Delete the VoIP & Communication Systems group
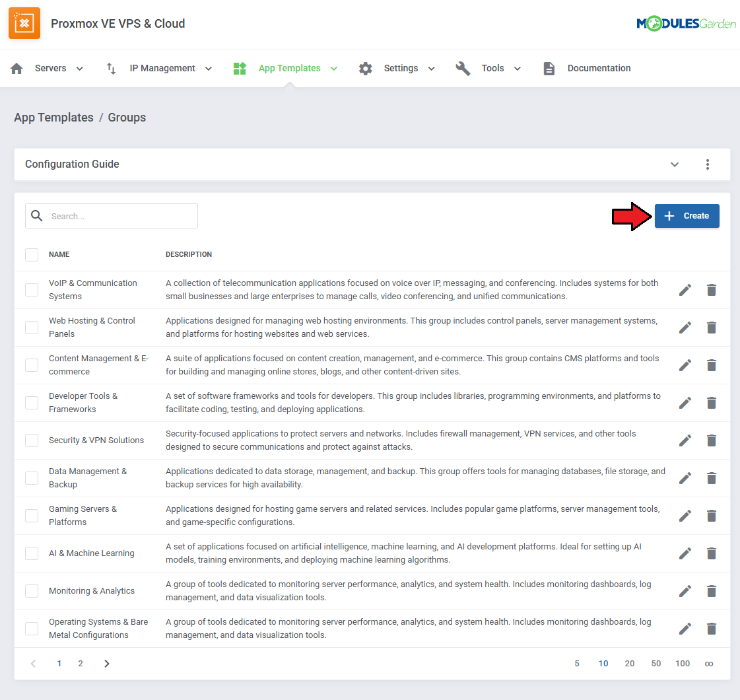Screen dimensions: 740x700 712,290
